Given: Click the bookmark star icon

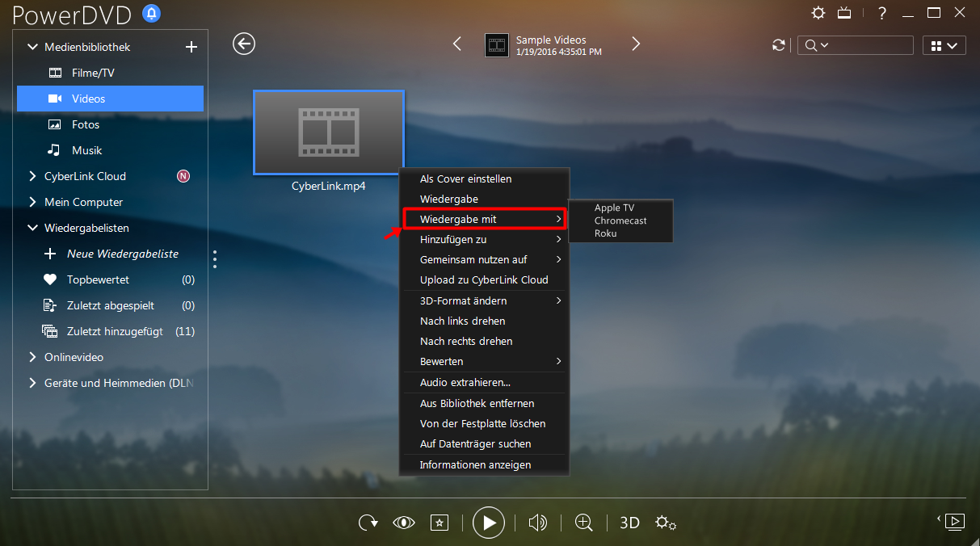Looking at the screenshot, I should tap(439, 523).
